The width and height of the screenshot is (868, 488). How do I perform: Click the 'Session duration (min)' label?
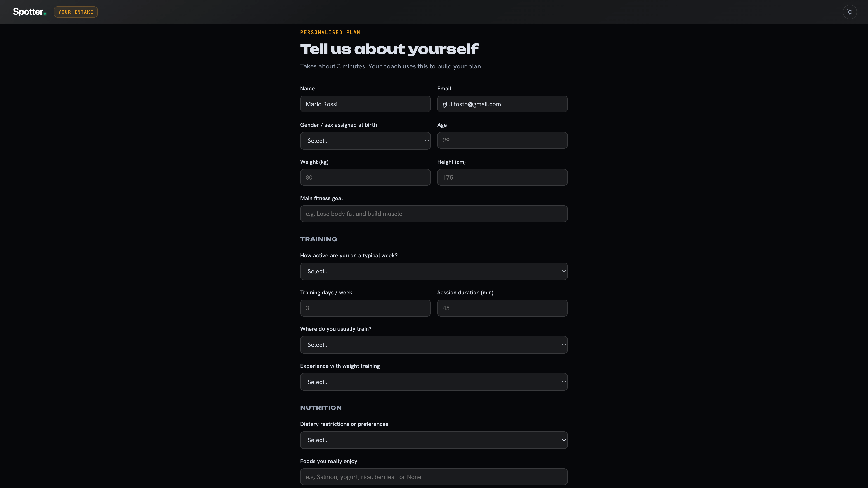tap(465, 293)
